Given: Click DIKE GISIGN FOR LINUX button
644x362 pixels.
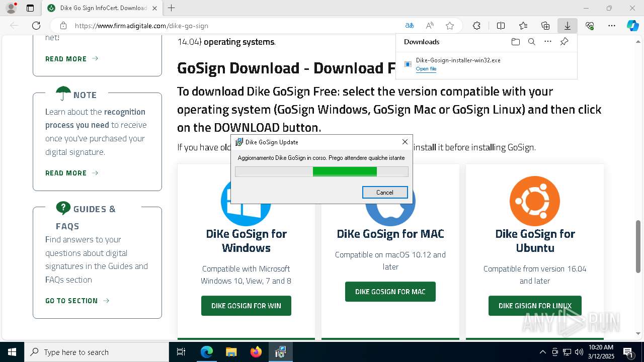Looking at the screenshot, I should pos(535,306).
